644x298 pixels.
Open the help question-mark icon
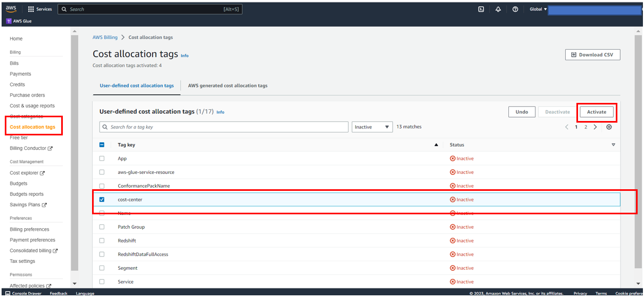[515, 9]
